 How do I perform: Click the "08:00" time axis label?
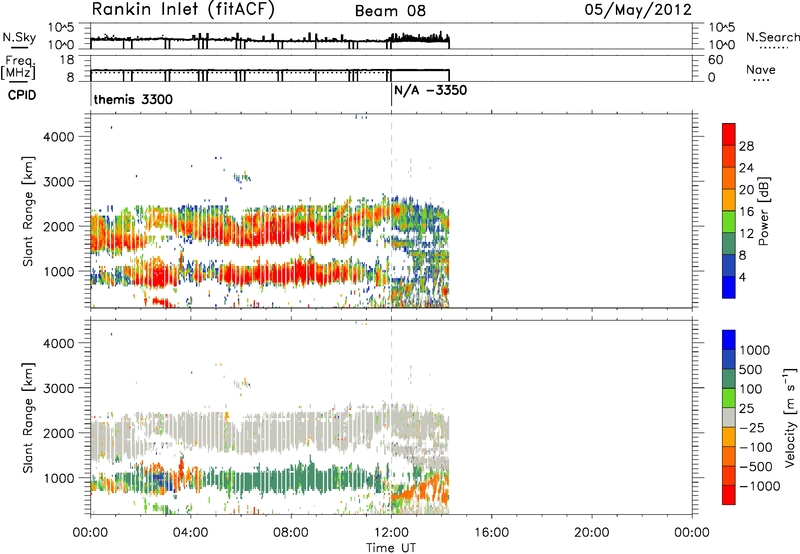tap(291, 533)
